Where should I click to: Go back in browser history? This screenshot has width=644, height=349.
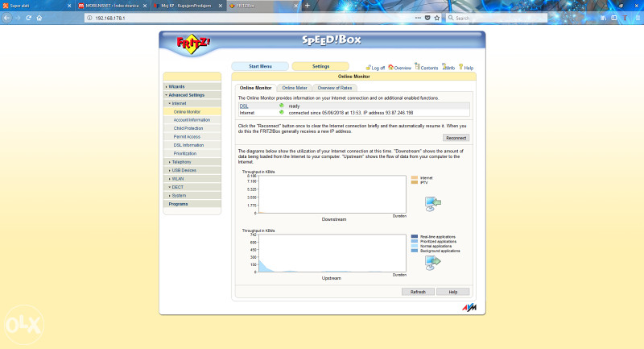(6, 18)
